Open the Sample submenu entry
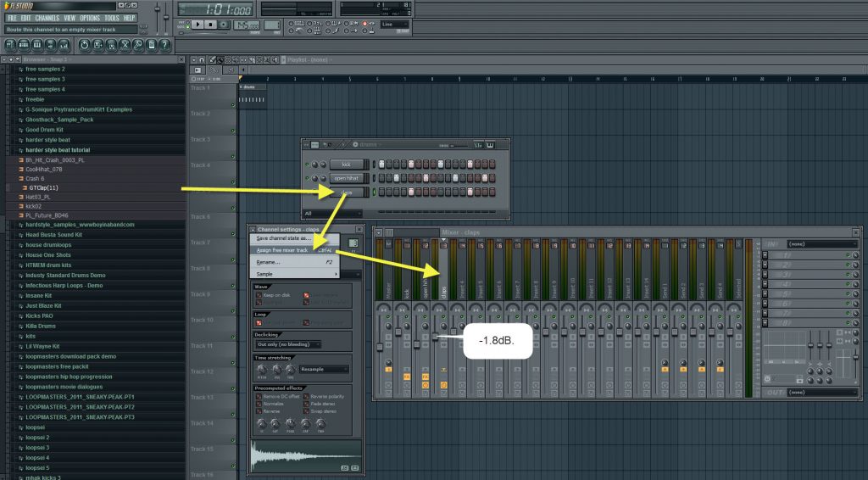 pyautogui.click(x=294, y=274)
